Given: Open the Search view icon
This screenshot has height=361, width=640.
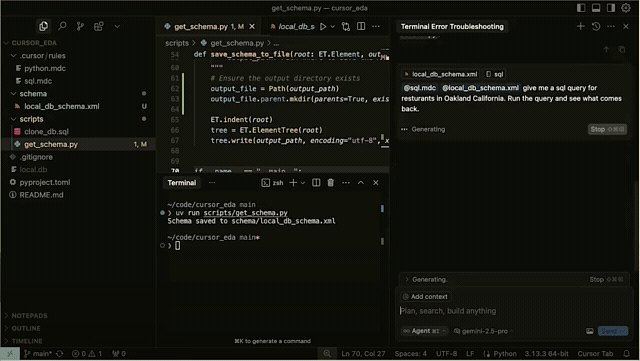Looking at the screenshot, I should click(62, 27).
